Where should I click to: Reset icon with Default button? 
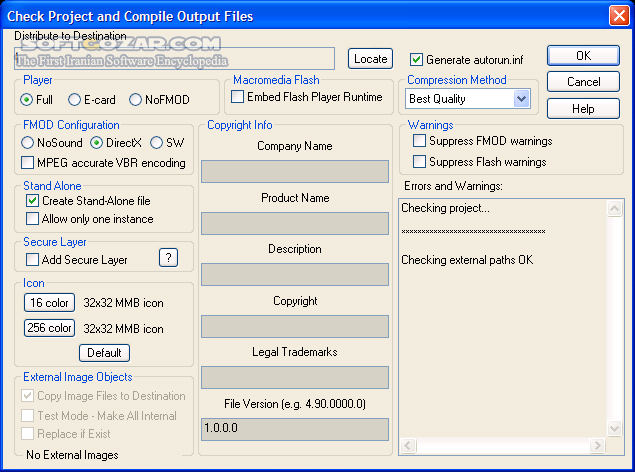[104, 353]
